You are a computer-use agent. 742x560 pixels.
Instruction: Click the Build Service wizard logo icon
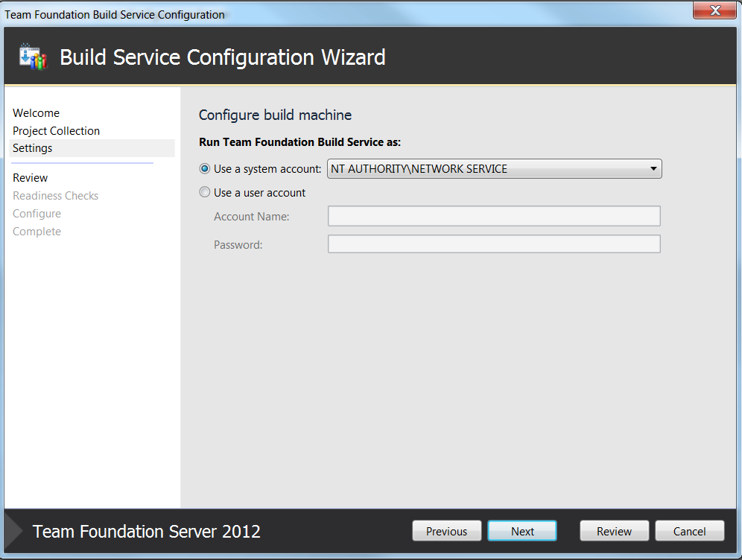pyautogui.click(x=33, y=57)
